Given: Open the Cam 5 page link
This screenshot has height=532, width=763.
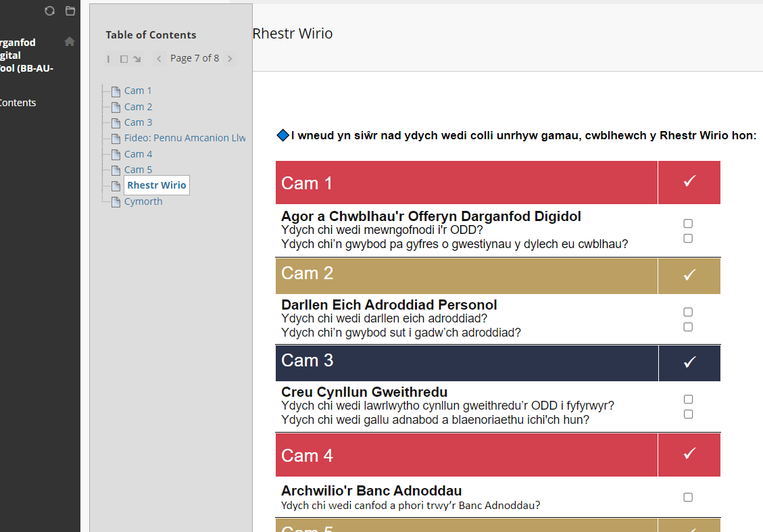Looking at the screenshot, I should [138, 170].
